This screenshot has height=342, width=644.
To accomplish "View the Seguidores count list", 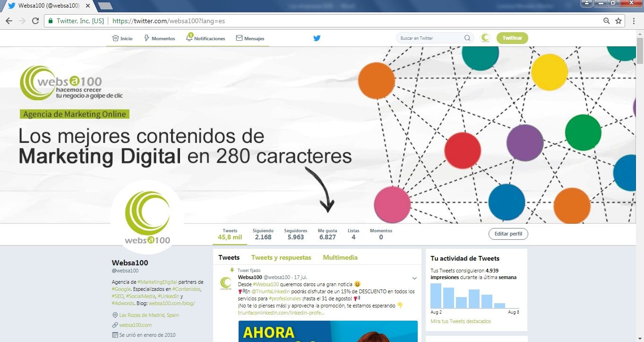I will pos(295,234).
